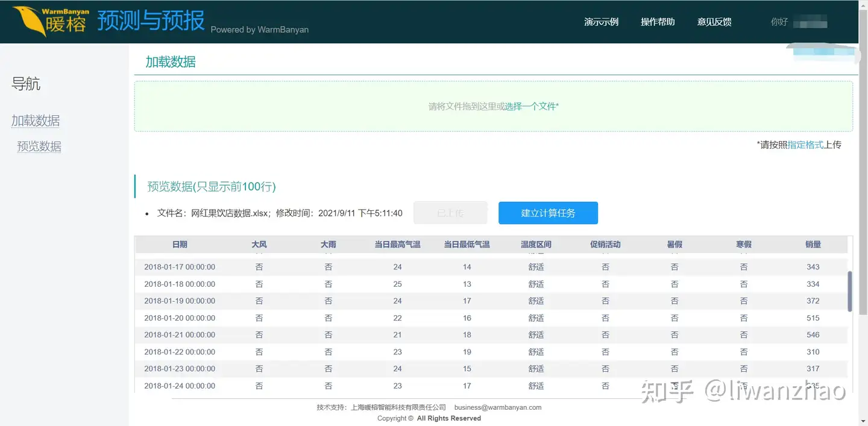This screenshot has width=868, height=426.
Task: Click lowest temperature 14 in 2018-01-17 row
Action: coord(467,267)
